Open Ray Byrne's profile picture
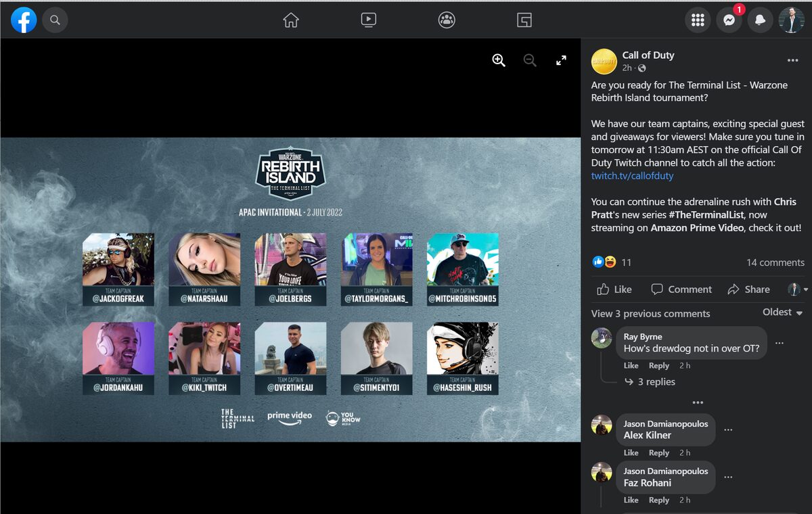812x514 pixels. tap(602, 337)
